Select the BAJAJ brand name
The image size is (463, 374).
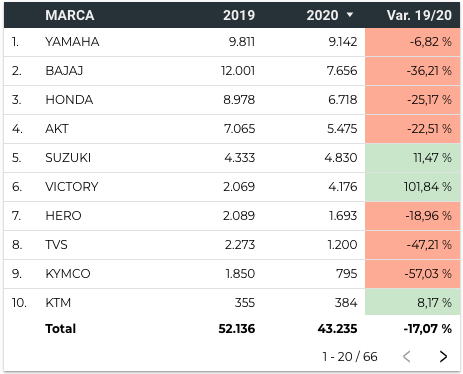tap(64, 71)
